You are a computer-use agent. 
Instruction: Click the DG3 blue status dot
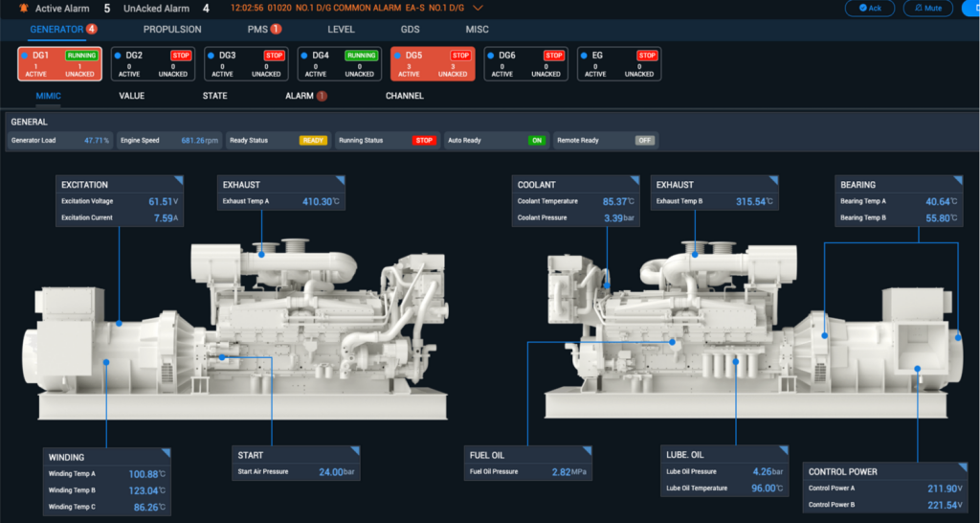(x=211, y=56)
